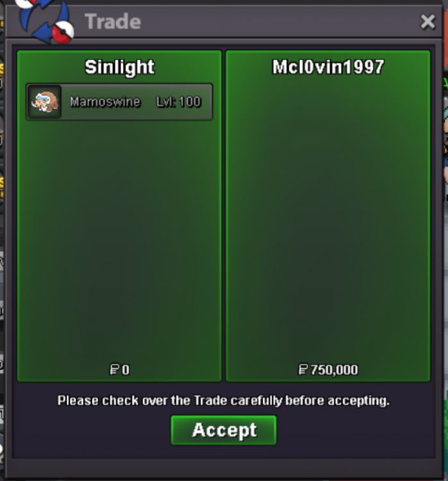Accept the trade offer
Image resolution: width=448 pixels, height=481 pixels.
[223, 430]
